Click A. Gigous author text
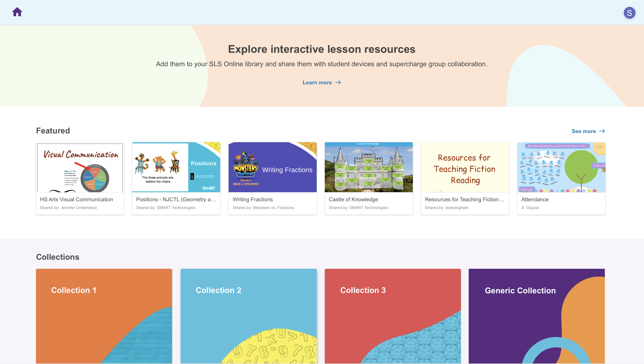 coord(530,208)
